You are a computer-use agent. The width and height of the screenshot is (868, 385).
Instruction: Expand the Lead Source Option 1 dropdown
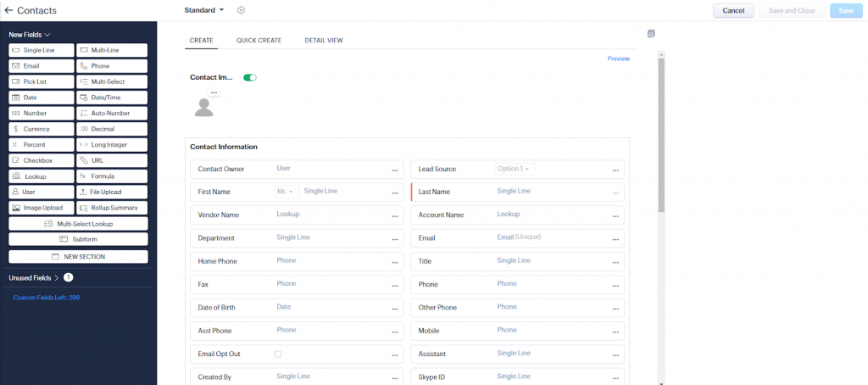point(515,170)
